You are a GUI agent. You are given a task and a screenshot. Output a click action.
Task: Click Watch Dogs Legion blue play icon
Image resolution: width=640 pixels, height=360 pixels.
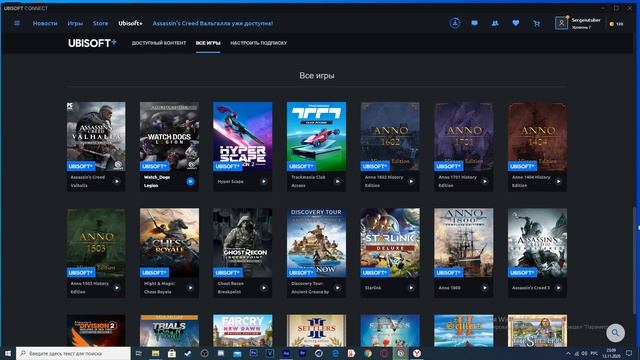point(190,182)
